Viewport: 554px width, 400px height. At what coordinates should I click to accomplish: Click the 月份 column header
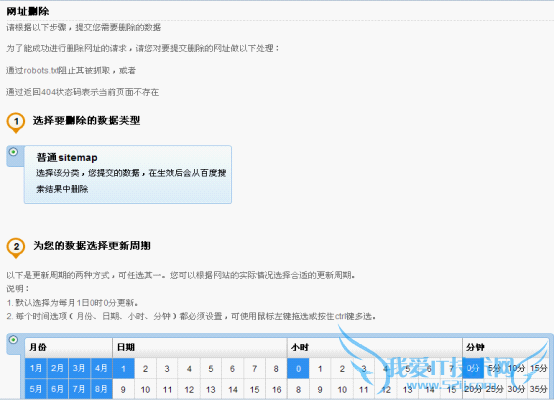pyautogui.click(x=69, y=347)
